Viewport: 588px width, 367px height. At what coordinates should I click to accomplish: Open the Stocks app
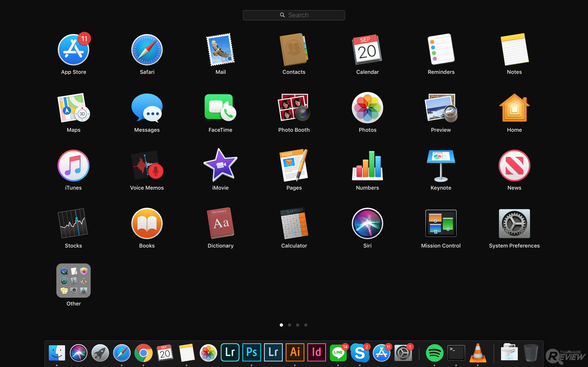pyautogui.click(x=73, y=223)
